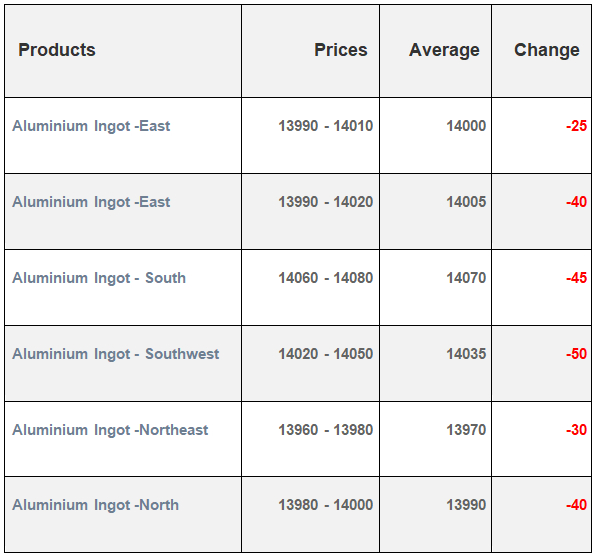This screenshot has height=557, width=595.
Task: Open the first Aluminium Ingot -East link
Action: pyautogui.click(x=91, y=126)
